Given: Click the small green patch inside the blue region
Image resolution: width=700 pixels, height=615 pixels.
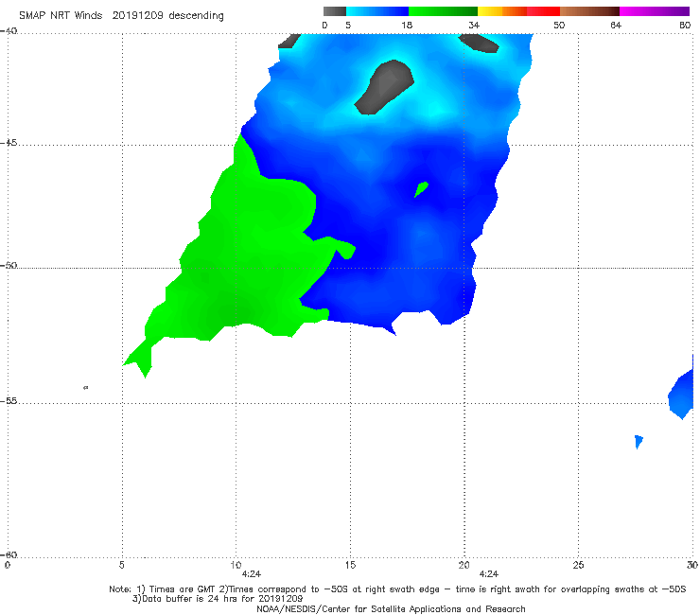Looking at the screenshot, I should click(421, 189).
